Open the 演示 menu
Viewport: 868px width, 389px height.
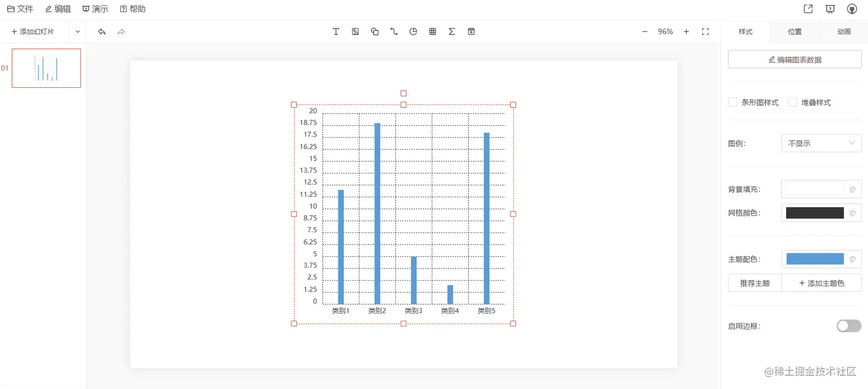(95, 9)
